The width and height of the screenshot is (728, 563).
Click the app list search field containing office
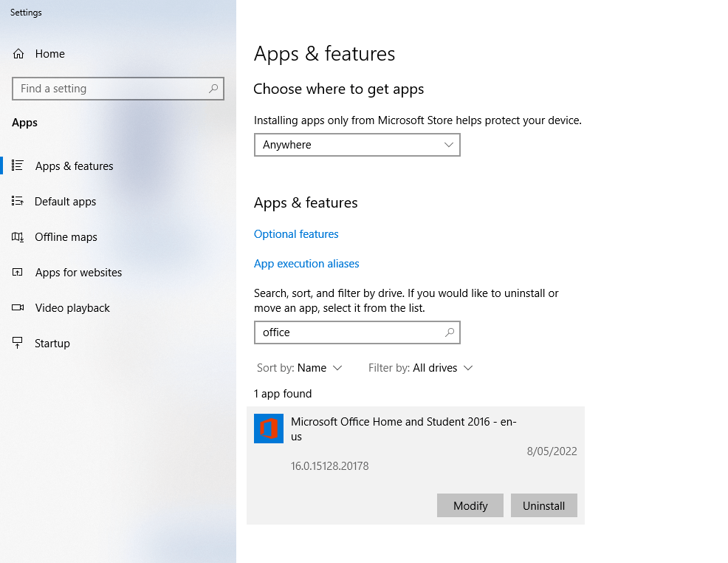[x=357, y=332]
